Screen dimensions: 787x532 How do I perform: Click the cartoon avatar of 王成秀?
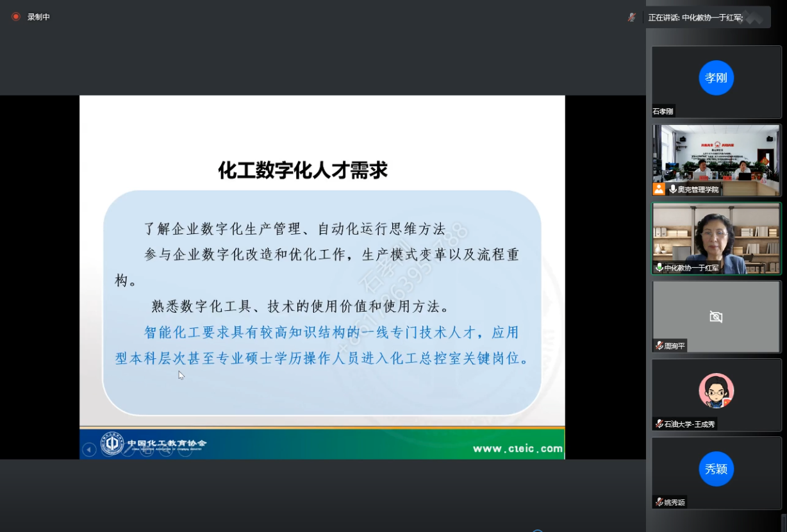[x=716, y=390]
